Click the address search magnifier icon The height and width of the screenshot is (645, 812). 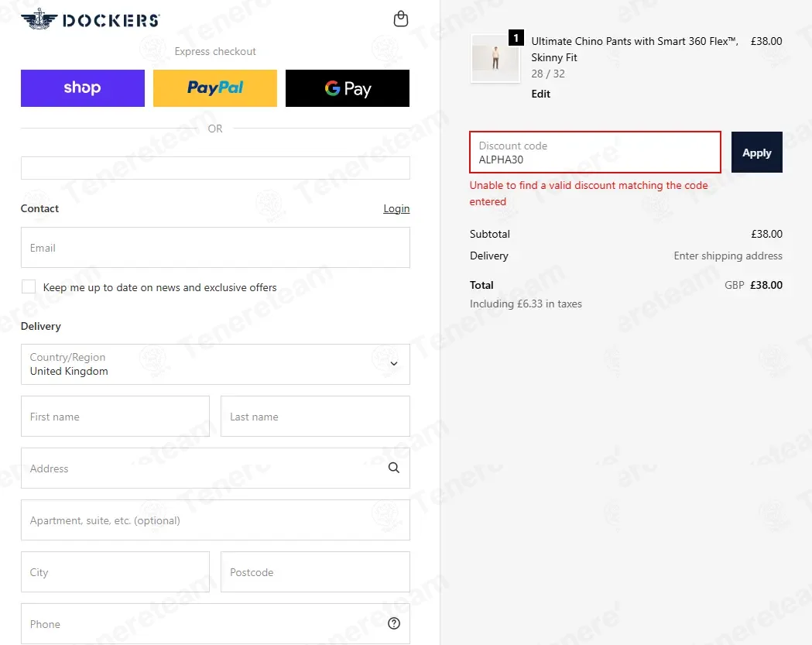[394, 468]
